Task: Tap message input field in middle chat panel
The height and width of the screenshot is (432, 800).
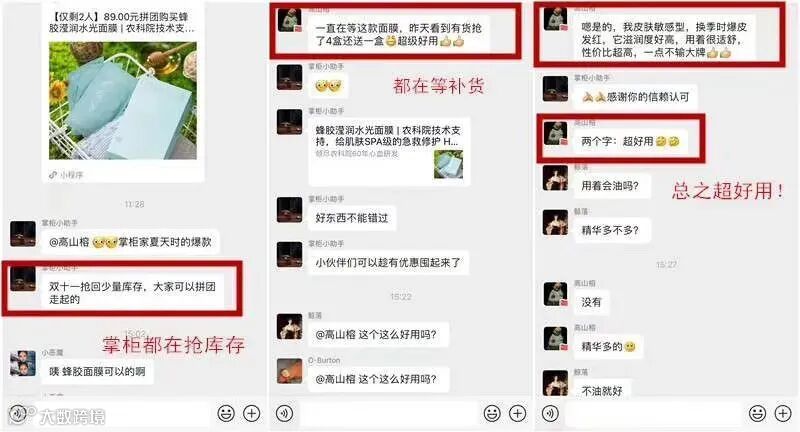Action: pyautogui.click(x=389, y=414)
